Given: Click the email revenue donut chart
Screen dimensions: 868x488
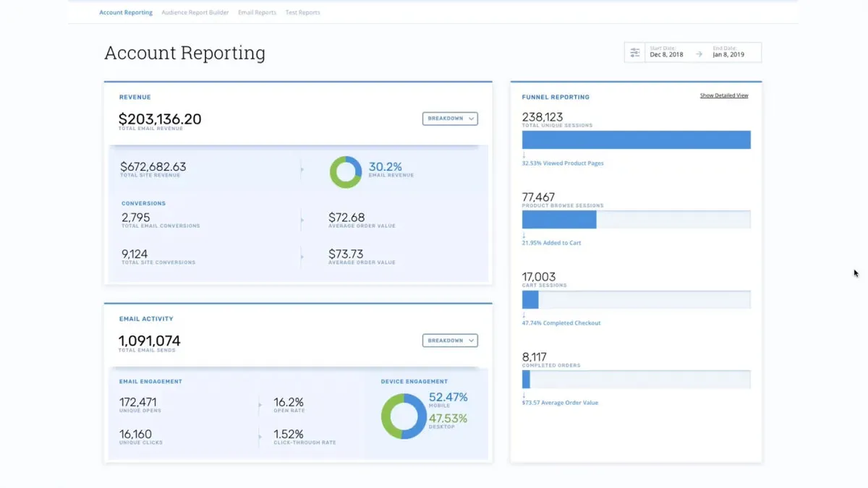Looking at the screenshot, I should tap(345, 172).
